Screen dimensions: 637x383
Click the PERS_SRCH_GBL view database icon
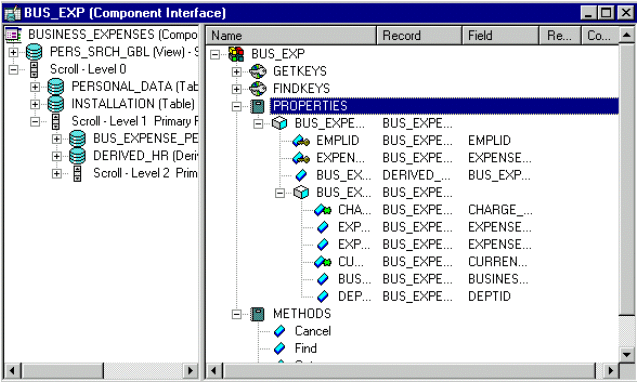[34, 52]
